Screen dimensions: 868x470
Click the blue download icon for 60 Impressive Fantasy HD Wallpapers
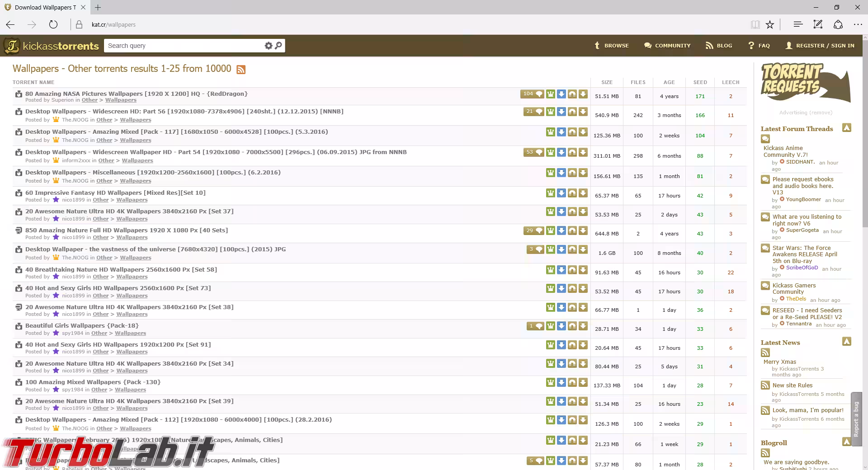click(x=561, y=193)
